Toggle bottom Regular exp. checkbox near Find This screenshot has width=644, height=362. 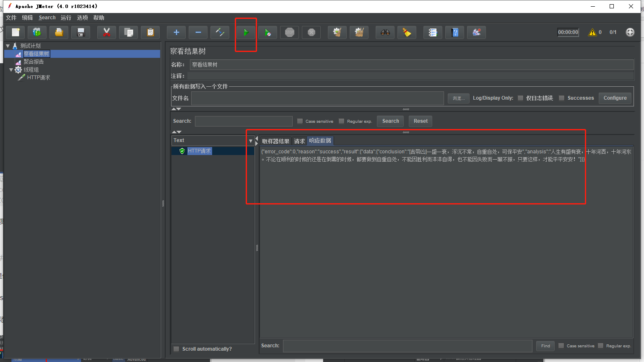(x=600, y=346)
